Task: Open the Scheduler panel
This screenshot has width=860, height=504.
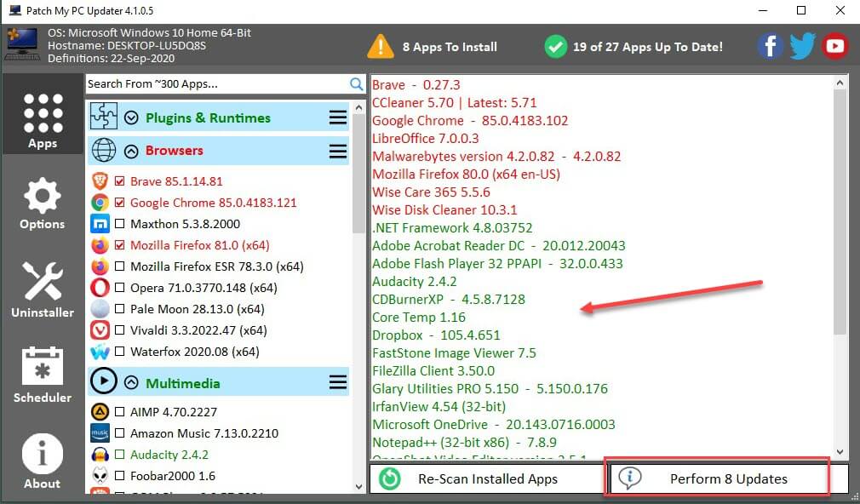Action: point(43,375)
